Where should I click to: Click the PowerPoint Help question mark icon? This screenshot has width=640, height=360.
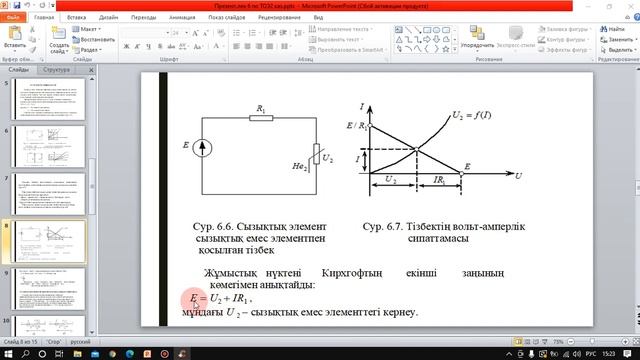click(x=637, y=17)
